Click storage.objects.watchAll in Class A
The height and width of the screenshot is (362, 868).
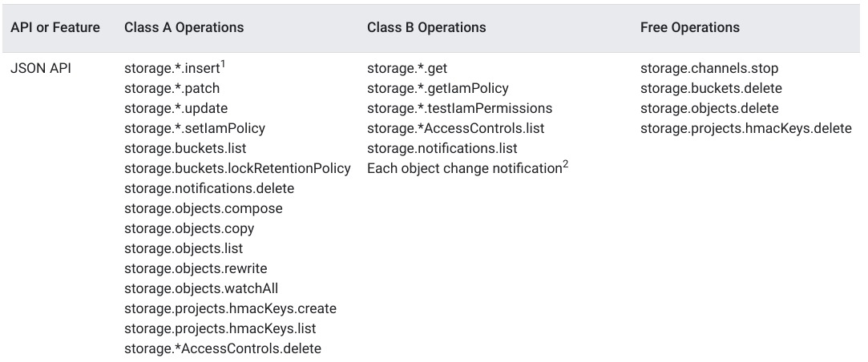tap(201, 288)
